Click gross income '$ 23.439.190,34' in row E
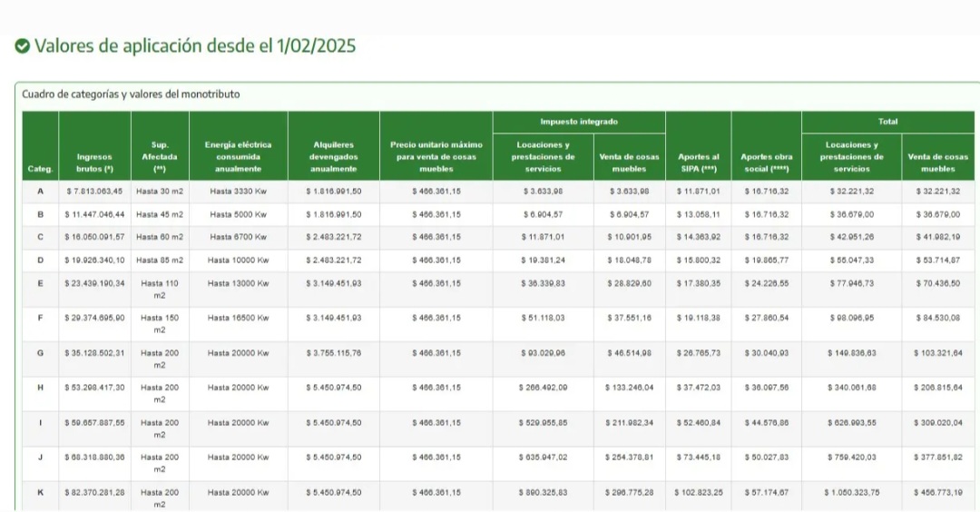The image size is (980, 512). pos(94,283)
